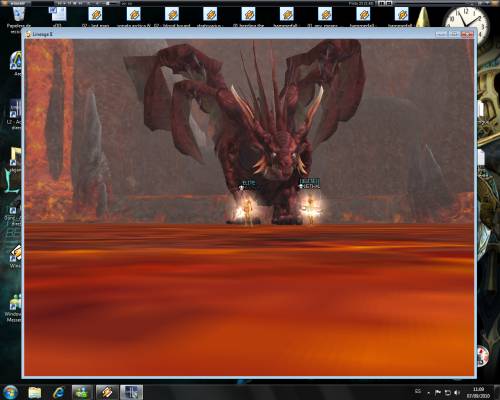Select the sonata arctica media file icon

(134, 17)
